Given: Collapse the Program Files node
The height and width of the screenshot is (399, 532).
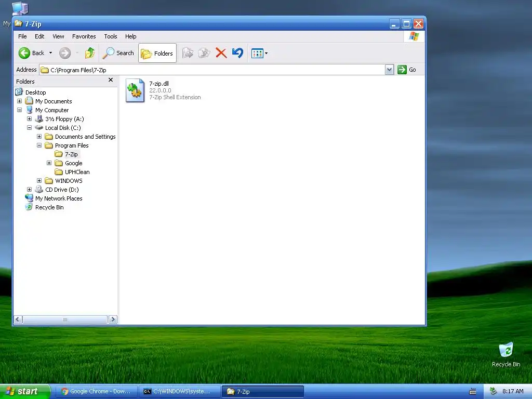Looking at the screenshot, I should (x=39, y=145).
